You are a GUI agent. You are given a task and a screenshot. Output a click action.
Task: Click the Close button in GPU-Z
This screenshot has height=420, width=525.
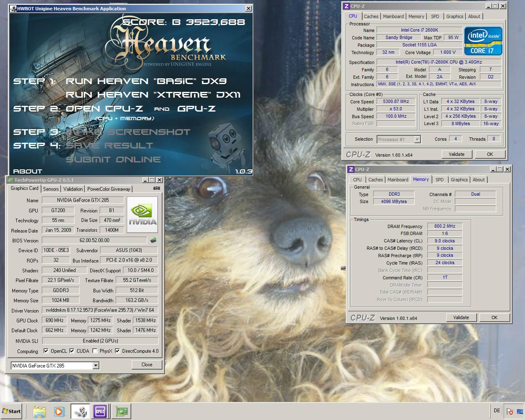[147, 365]
